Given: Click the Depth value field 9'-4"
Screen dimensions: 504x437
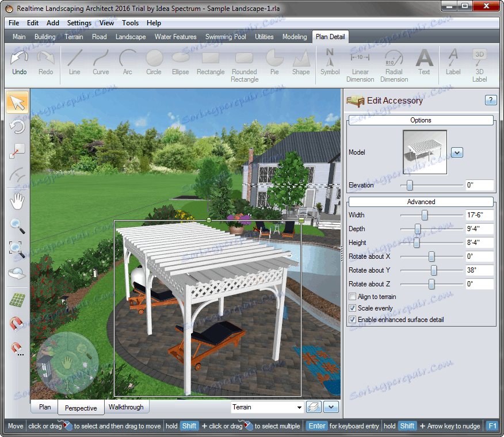Looking at the screenshot, I should coord(480,229).
